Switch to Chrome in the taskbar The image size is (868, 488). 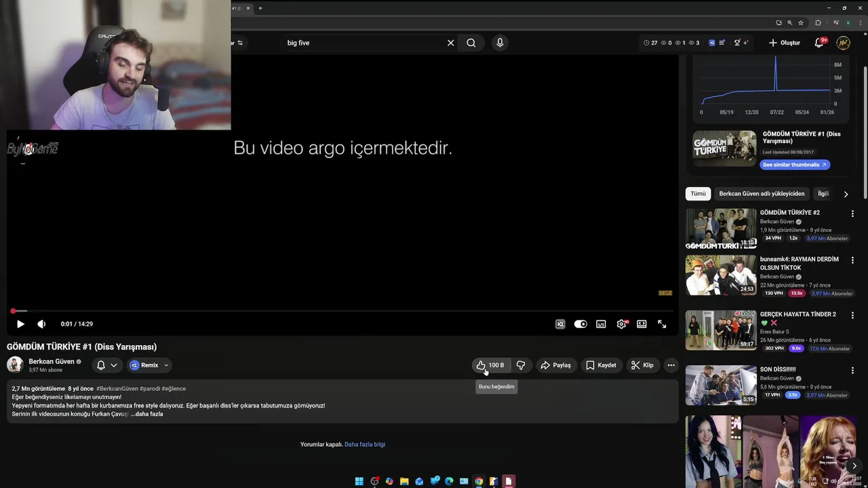coord(479,481)
